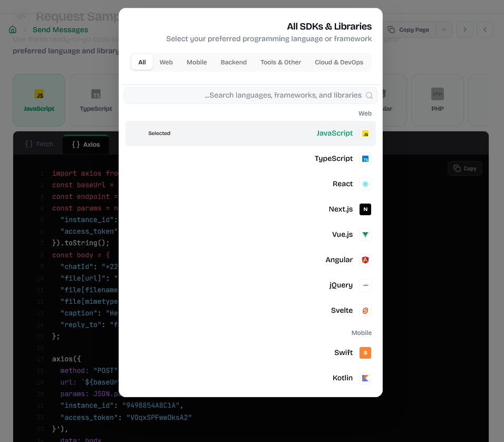Click the TypeScript logo icon in list
The image size is (504, 442).
coord(365,159)
